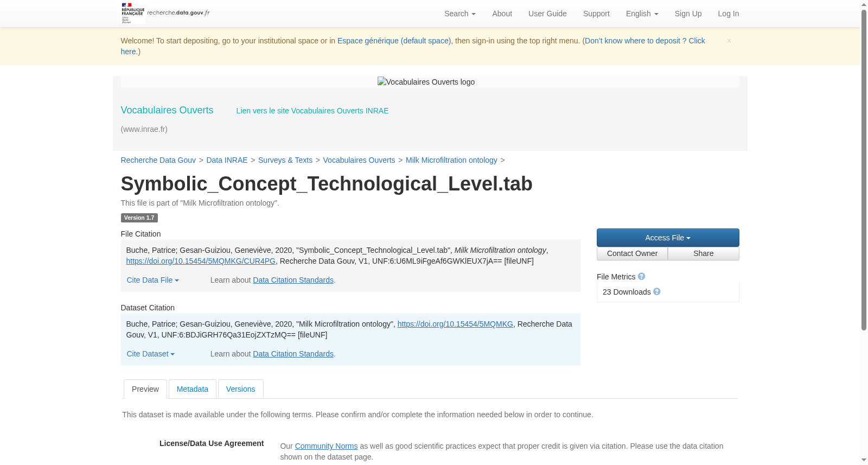Open the Vocabulaires Ouverts heading link
Image resolution: width=868 pixels, height=465 pixels.
point(167,110)
